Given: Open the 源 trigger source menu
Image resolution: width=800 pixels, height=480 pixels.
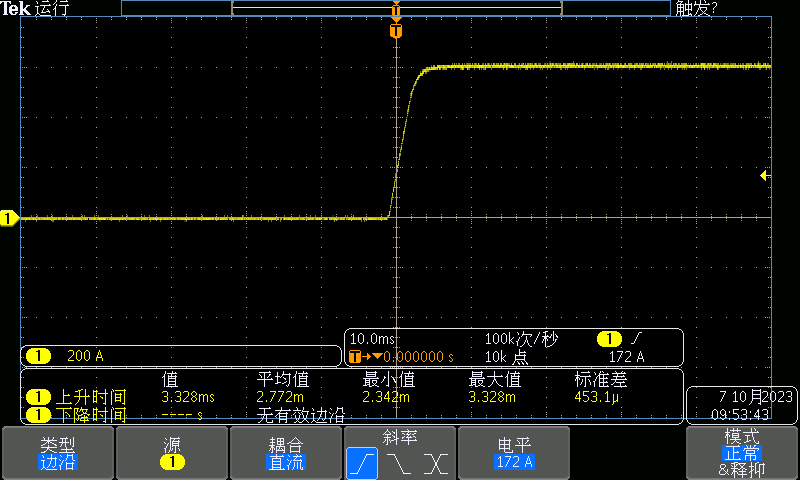Looking at the screenshot, I should point(172,452).
